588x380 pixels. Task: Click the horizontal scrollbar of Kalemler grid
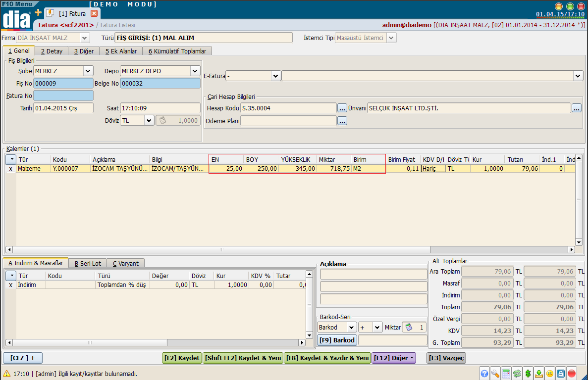pos(222,249)
